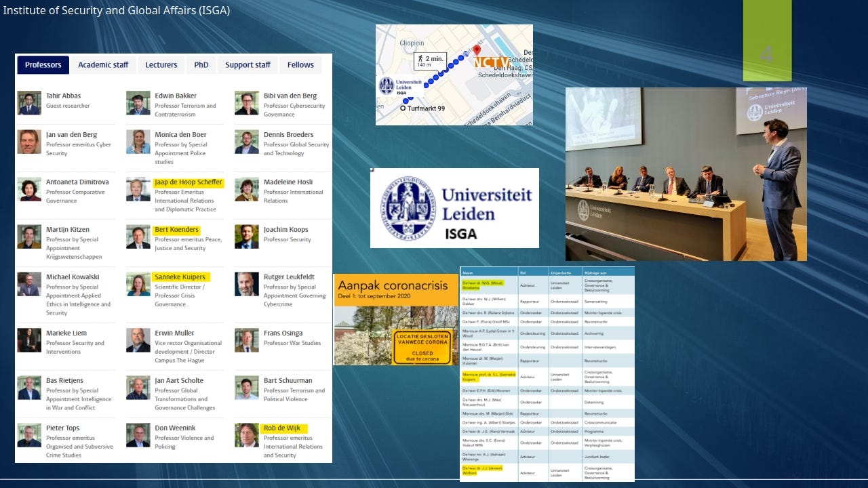Click highlighted table row S.L. Kuipers
868x488 pixels.
[547, 377]
